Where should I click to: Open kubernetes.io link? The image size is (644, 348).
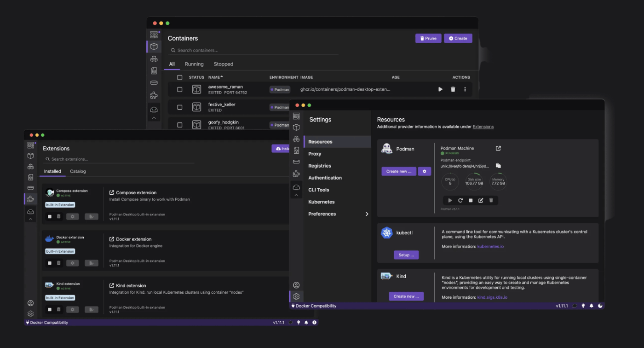tap(490, 246)
